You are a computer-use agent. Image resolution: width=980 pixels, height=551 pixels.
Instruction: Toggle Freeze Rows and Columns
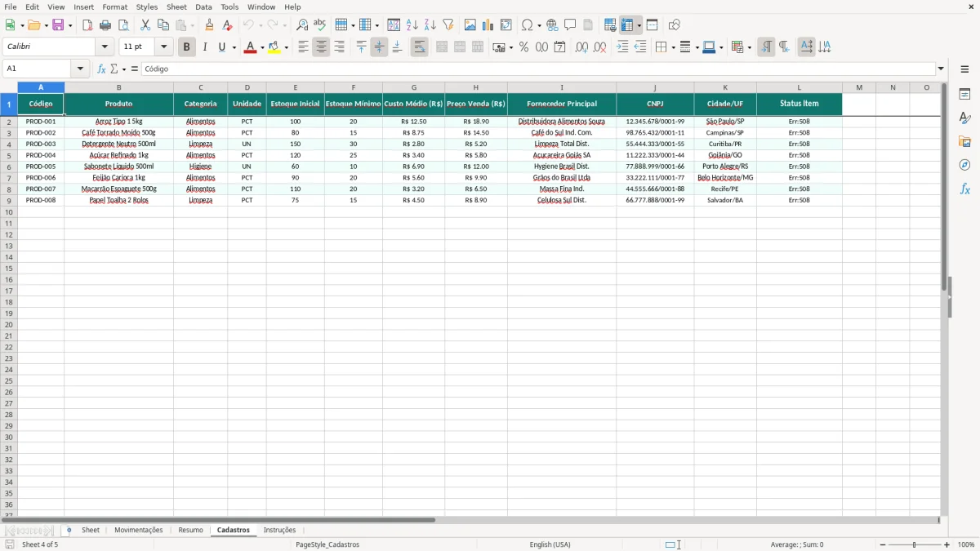click(x=628, y=25)
